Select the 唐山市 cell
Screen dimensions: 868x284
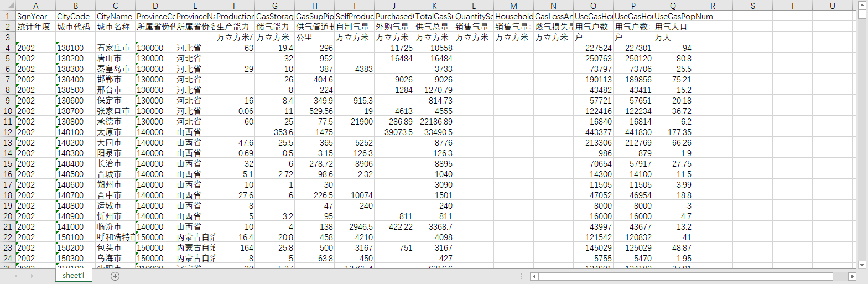(115, 59)
